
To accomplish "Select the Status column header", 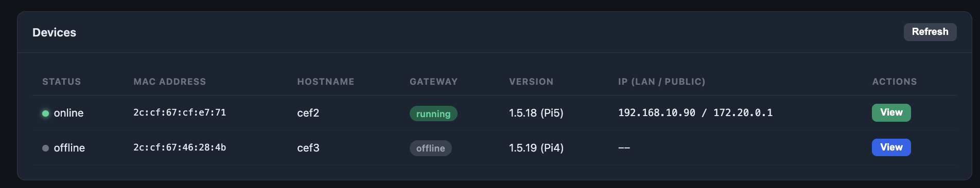I will 62,82.
